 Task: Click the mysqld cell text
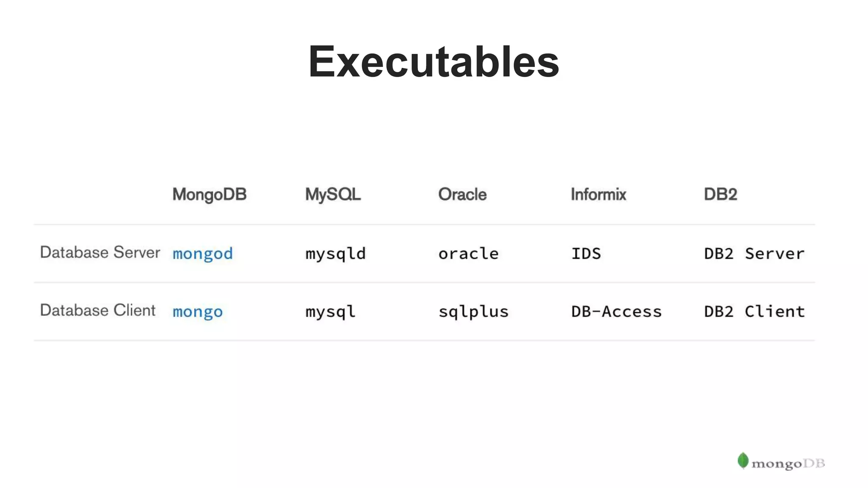336,254
